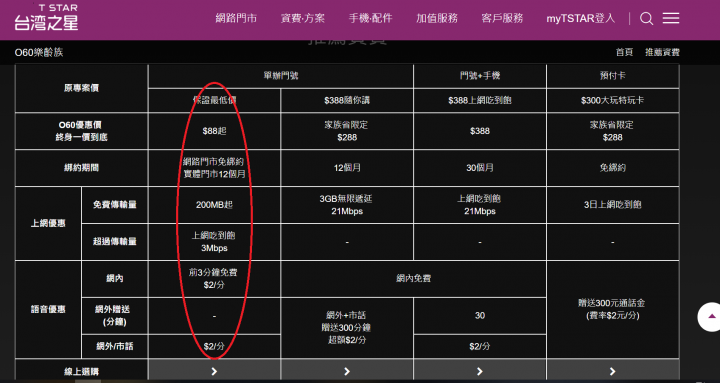Screen dimensions: 720x383
Task: Click the 網外/市話 row label
Action: click(x=115, y=346)
